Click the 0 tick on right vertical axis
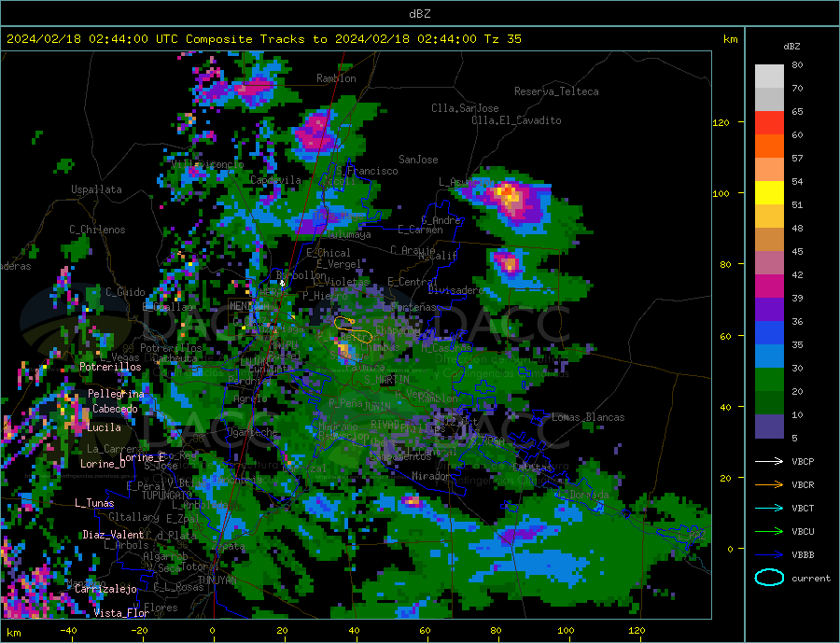This screenshot has height=643, width=840. click(730, 550)
